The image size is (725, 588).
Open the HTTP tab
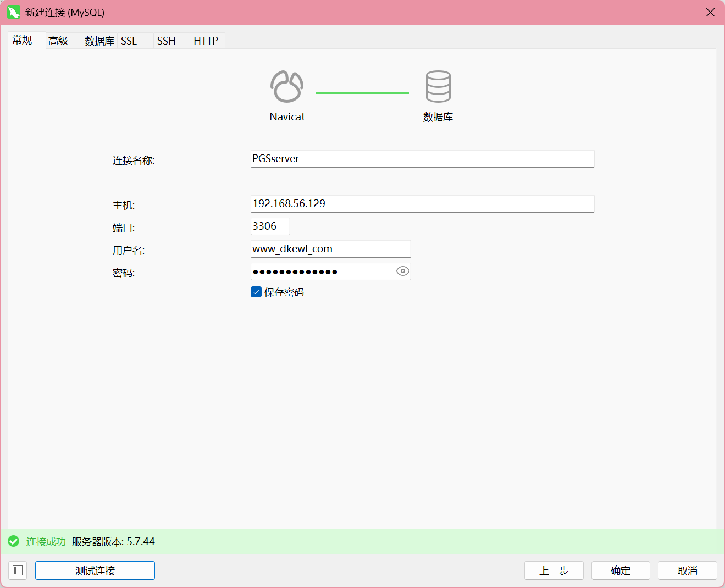point(206,41)
